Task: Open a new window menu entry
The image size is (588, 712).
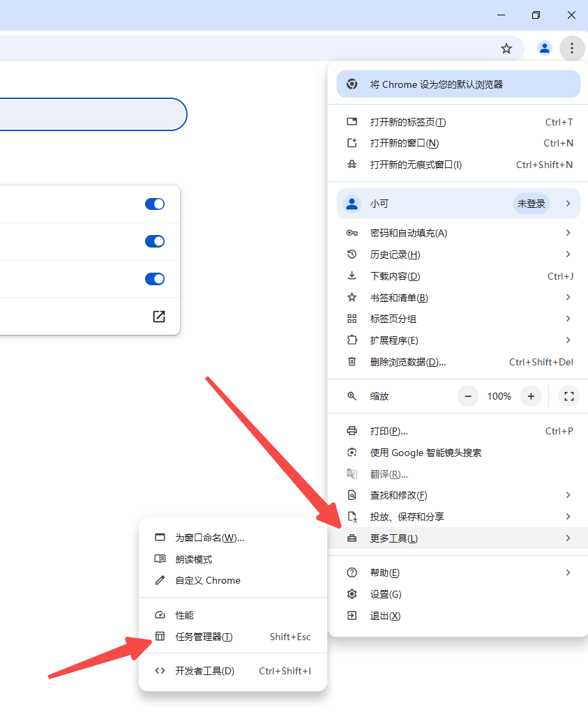Action: click(458, 143)
